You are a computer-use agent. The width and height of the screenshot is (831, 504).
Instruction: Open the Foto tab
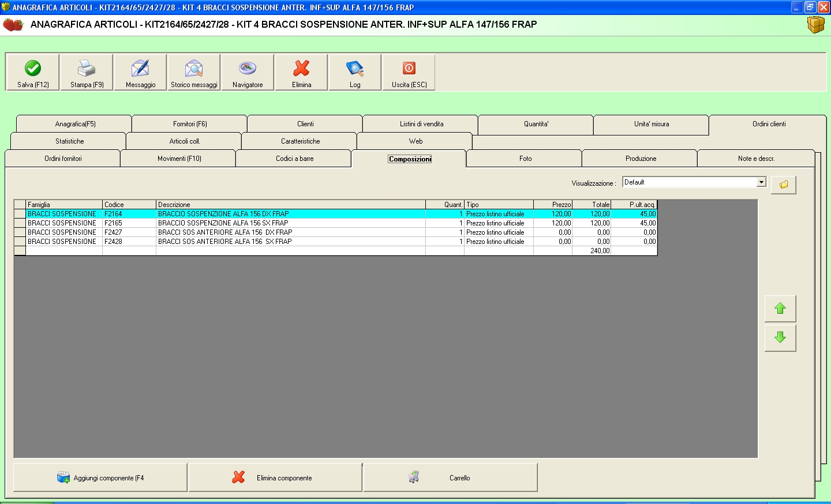point(525,159)
